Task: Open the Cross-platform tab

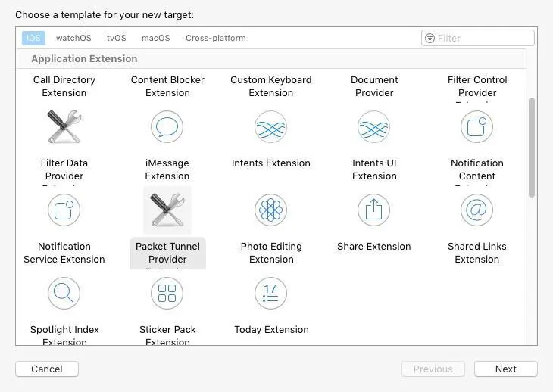Action: click(216, 38)
